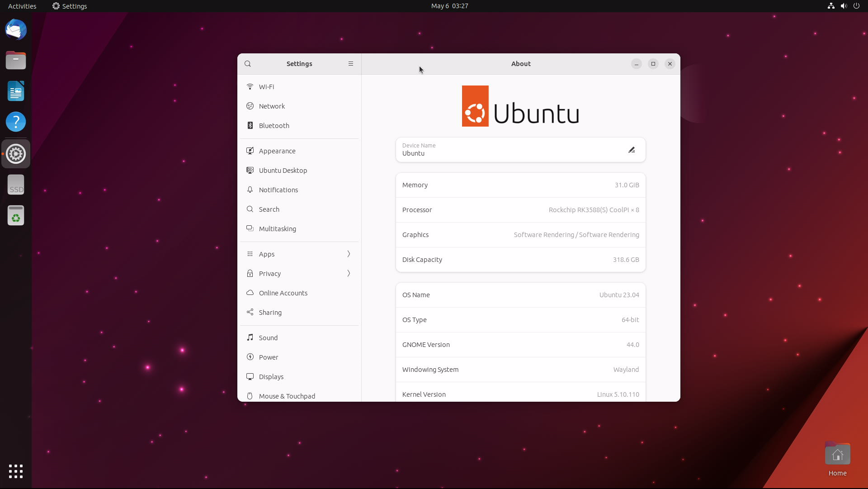The image size is (868, 489).
Task: Select the Online Accounts cloud icon
Action: pos(250,293)
